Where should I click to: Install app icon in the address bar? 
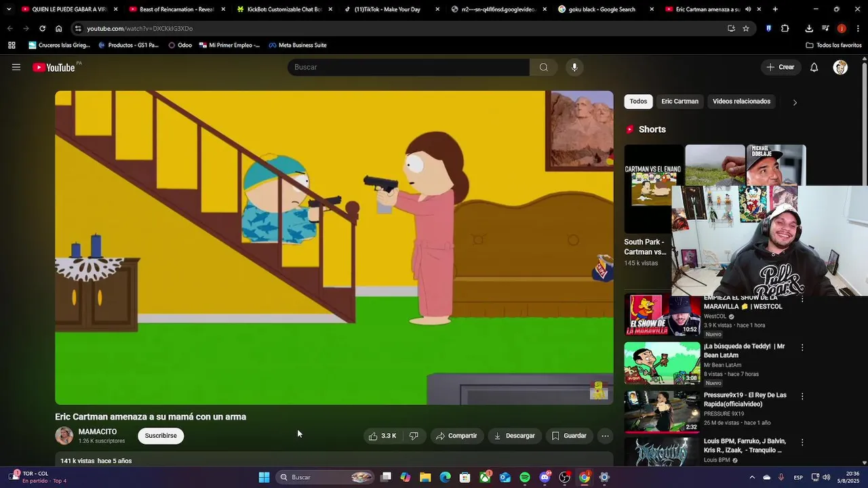[731, 28]
